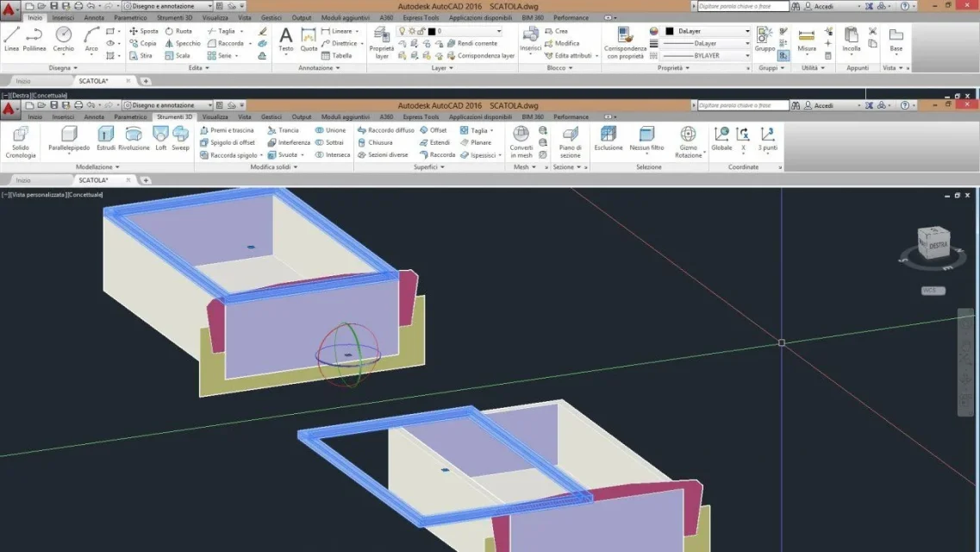Select Parallelepipedo box tool
The width and height of the screenshot is (980, 552).
(x=69, y=138)
